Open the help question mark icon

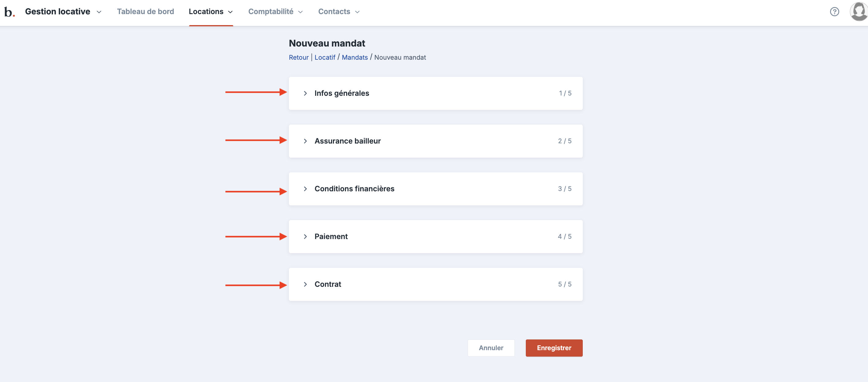(x=834, y=12)
